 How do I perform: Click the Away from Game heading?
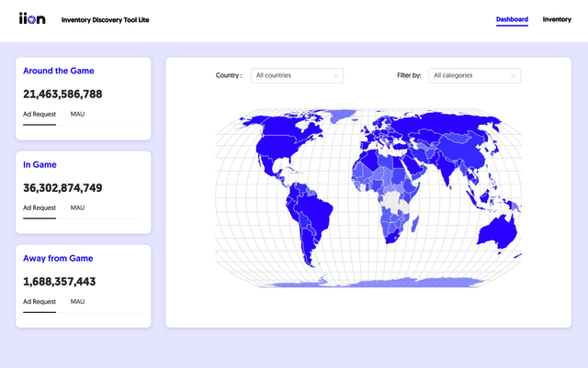[x=58, y=259]
